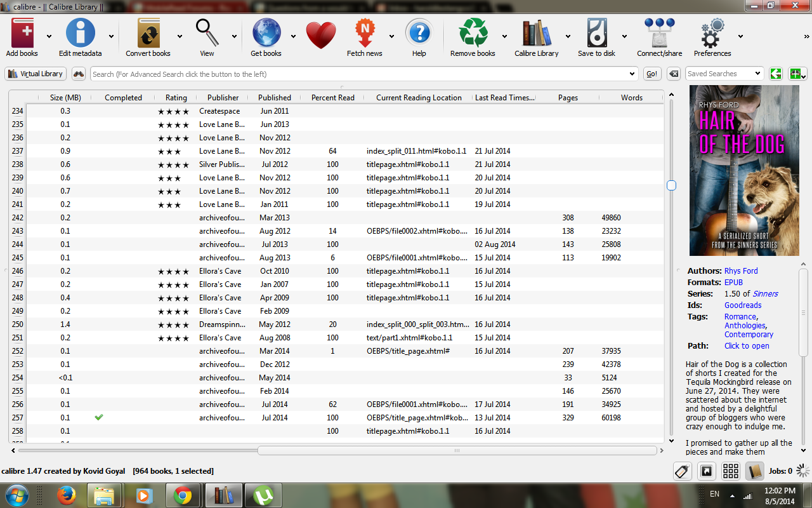The image size is (812, 508).
Task: Sort by the Words column header
Action: click(631, 98)
